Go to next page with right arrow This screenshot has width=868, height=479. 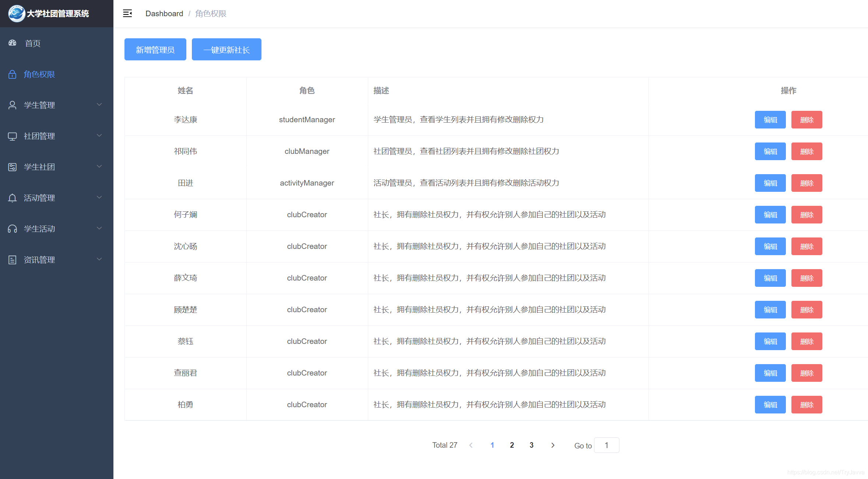pos(553,445)
